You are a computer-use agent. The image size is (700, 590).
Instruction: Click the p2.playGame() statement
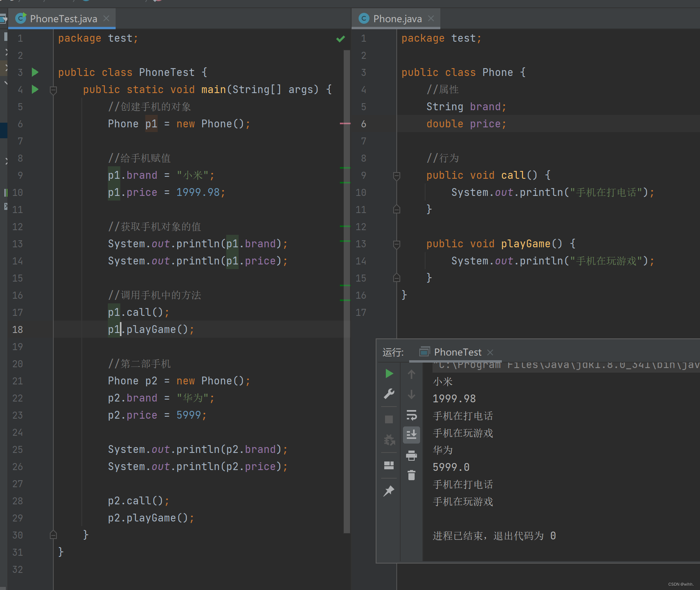(151, 518)
